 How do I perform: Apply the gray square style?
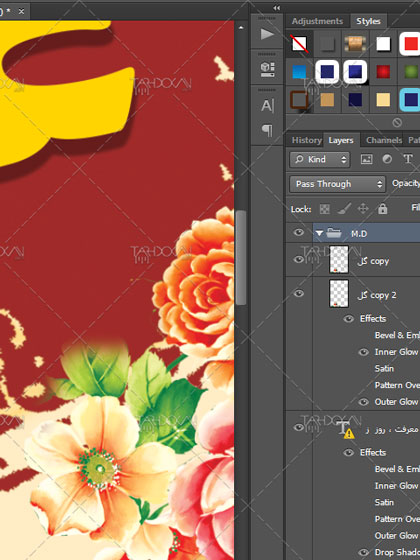pos(327,44)
